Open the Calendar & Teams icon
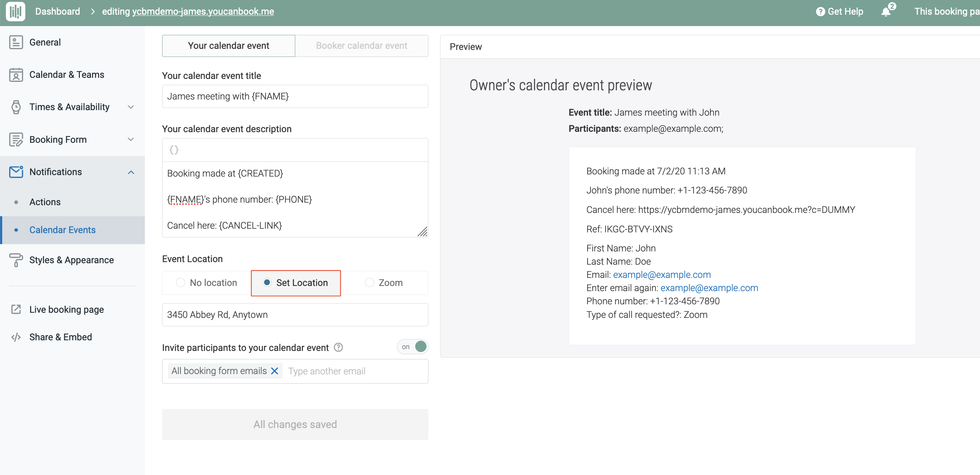This screenshot has height=475, width=980. tap(16, 75)
